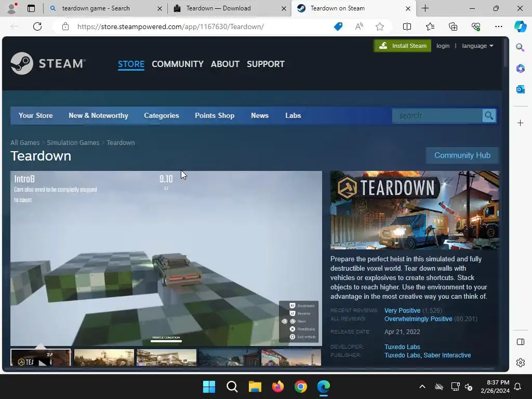The width and height of the screenshot is (532, 399).
Task: Open Microsoft 365 sidebar icon
Action: (x=520, y=68)
